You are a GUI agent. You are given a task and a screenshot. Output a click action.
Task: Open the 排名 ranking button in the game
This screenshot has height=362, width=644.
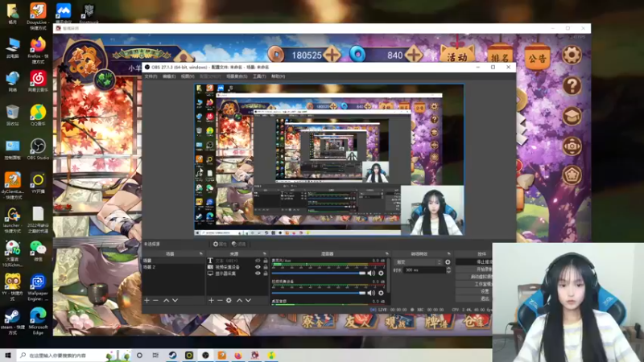coord(500,57)
